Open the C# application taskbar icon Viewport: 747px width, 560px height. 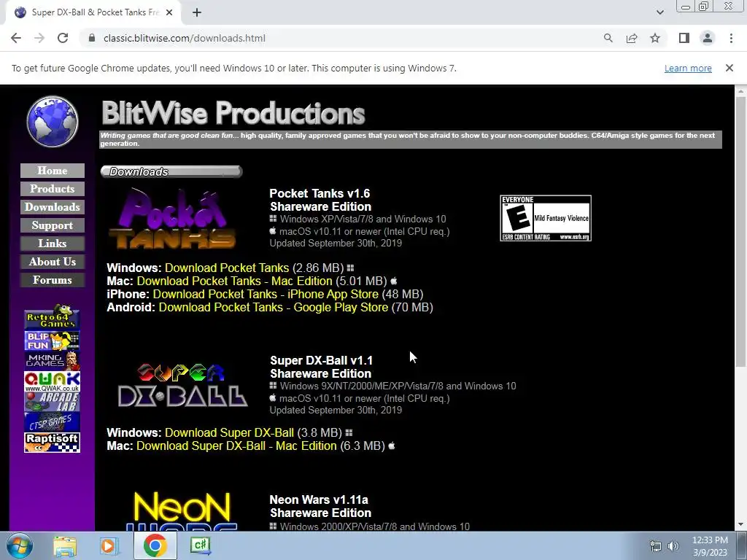(200, 545)
